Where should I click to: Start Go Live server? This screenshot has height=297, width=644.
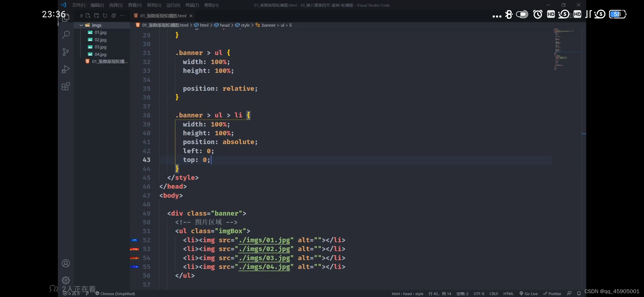pyautogui.click(x=528, y=293)
